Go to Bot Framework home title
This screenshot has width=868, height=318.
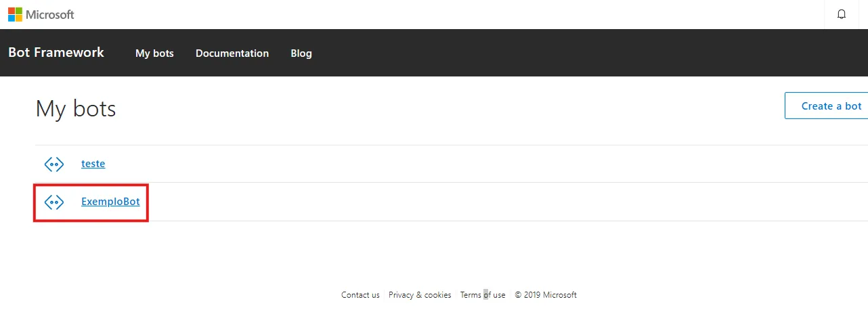pyautogui.click(x=56, y=52)
